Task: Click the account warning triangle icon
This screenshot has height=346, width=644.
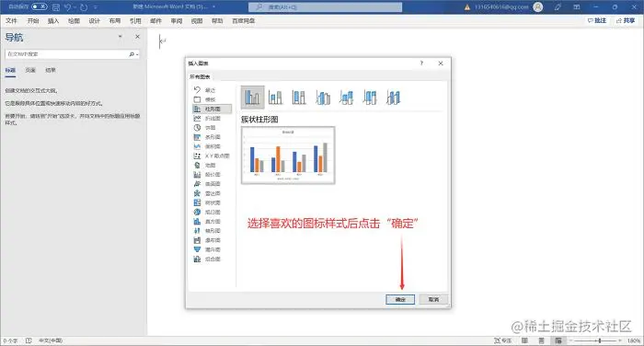Action: click(x=467, y=7)
